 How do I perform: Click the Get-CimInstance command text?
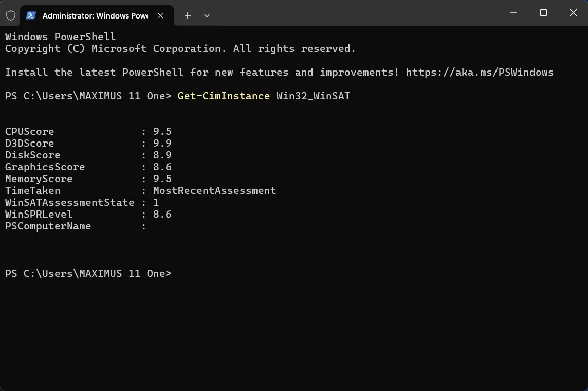point(224,96)
